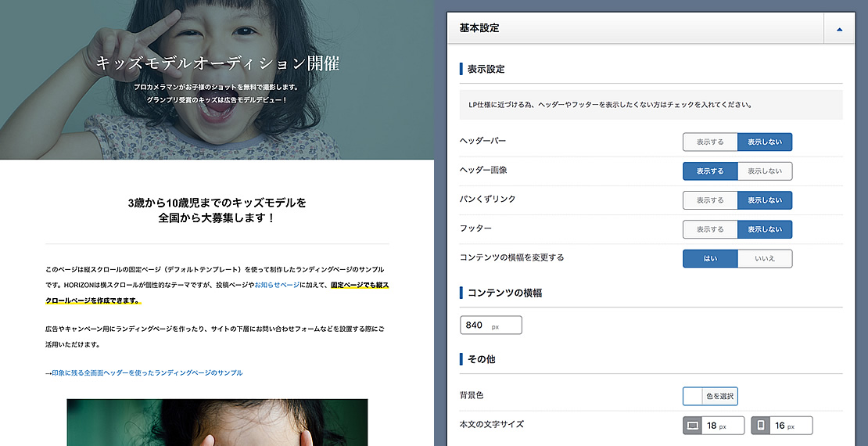
Task: Click the キッズモデルオーディション開催 hero title
Action: [x=217, y=63]
